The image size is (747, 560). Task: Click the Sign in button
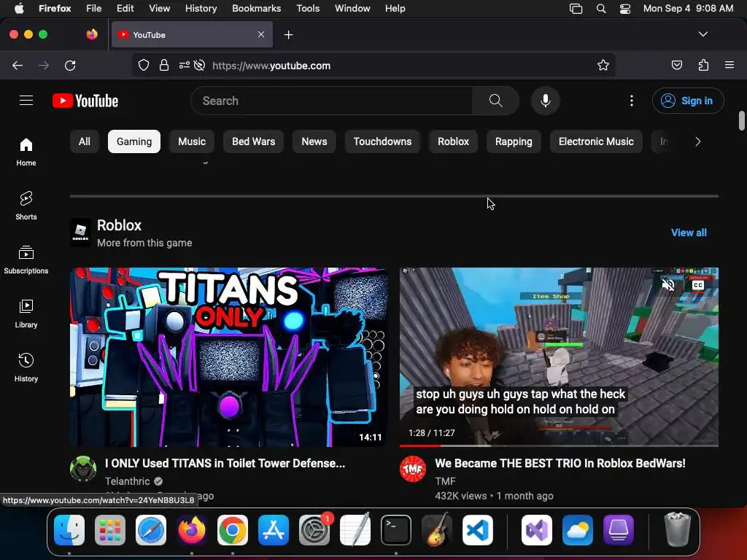coord(688,101)
